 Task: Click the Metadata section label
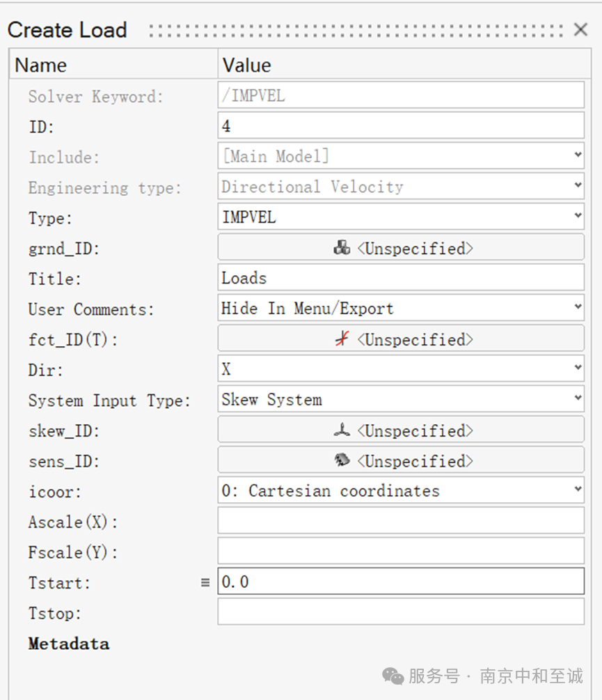(69, 644)
